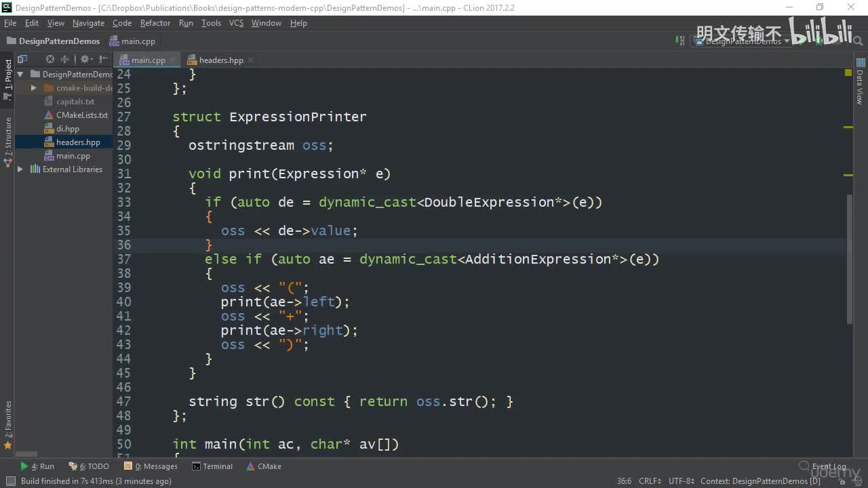
Task: Click the Scroll from Source target icon
Action: click(50, 59)
